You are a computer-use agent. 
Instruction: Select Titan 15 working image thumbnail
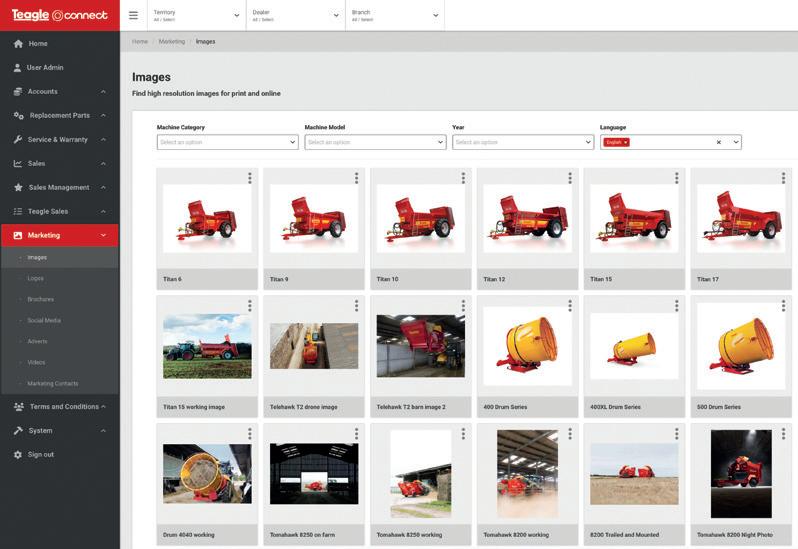click(207, 346)
